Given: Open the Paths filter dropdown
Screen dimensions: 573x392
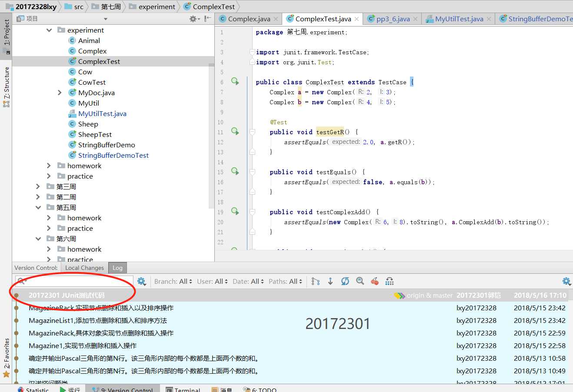Looking at the screenshot, I should pyautogui.click(x=285, y=281).
